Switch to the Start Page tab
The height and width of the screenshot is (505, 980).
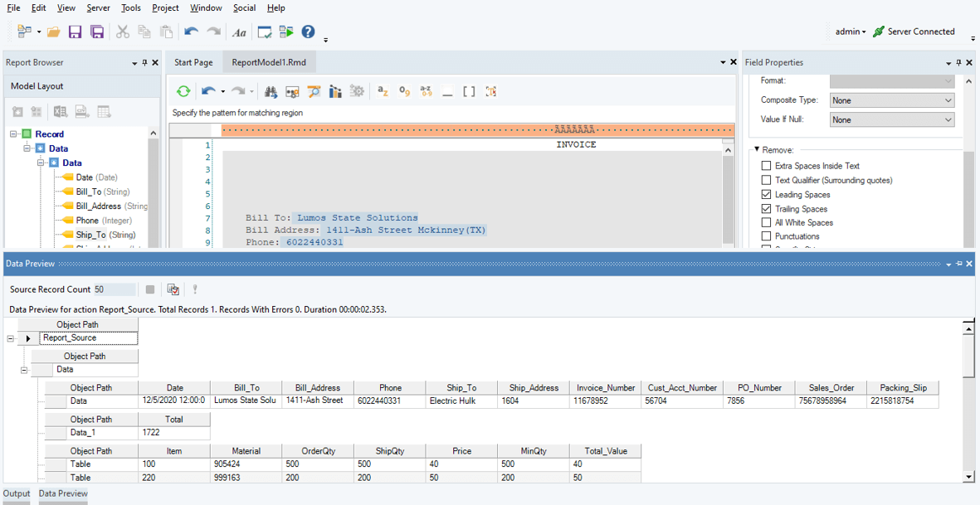[193, 62]
